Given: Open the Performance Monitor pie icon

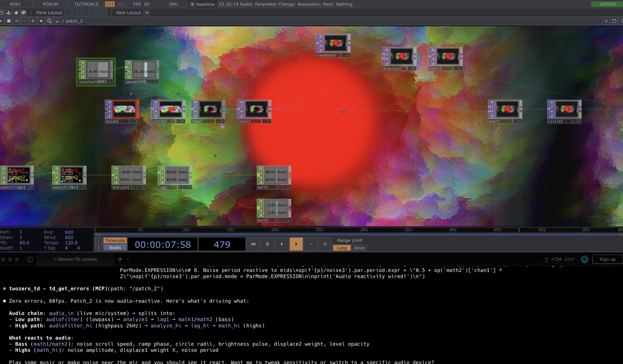Looking at the screenshot, I should [16, 13].
